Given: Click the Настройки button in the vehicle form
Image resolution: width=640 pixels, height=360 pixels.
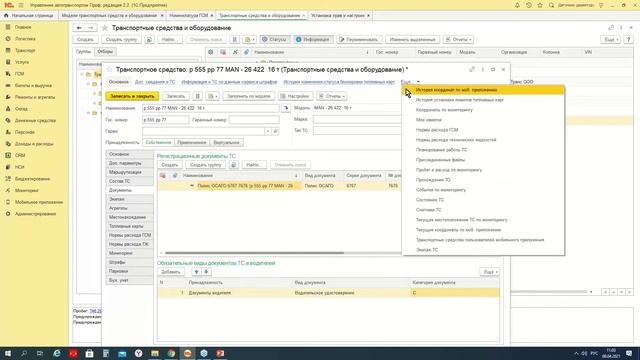Looking at the screenshot, I should point(295,96).
